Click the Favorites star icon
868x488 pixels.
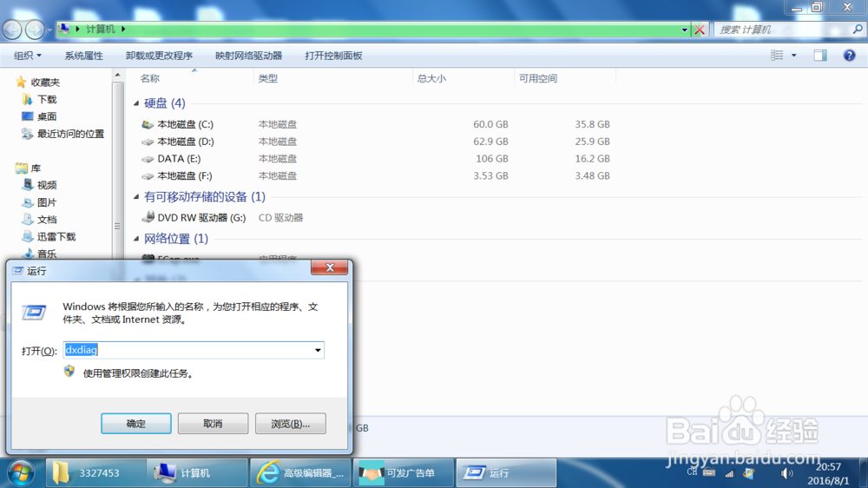point(21,82)
